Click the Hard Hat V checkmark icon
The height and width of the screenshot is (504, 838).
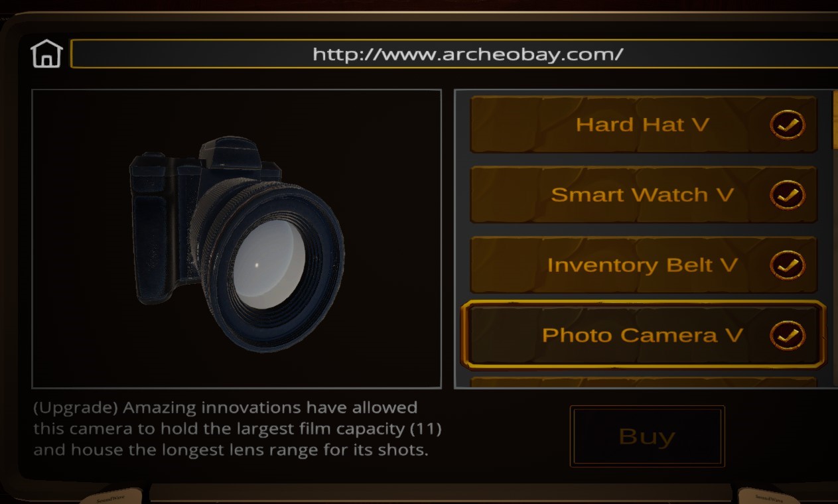(x=788, y=125)
